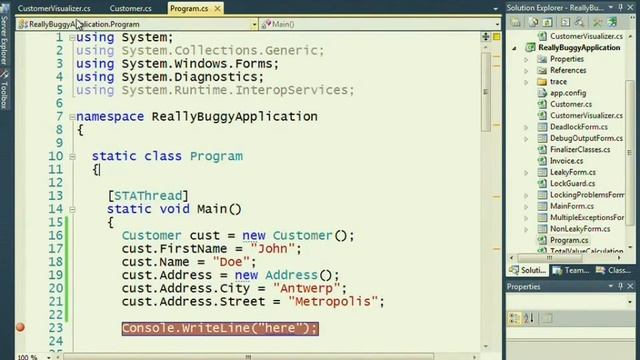Click the Properties icon in Solution Explorer toolbar
Image resolution: width=640 pixels, height=360 pixels.
click(x=516, y=22)
